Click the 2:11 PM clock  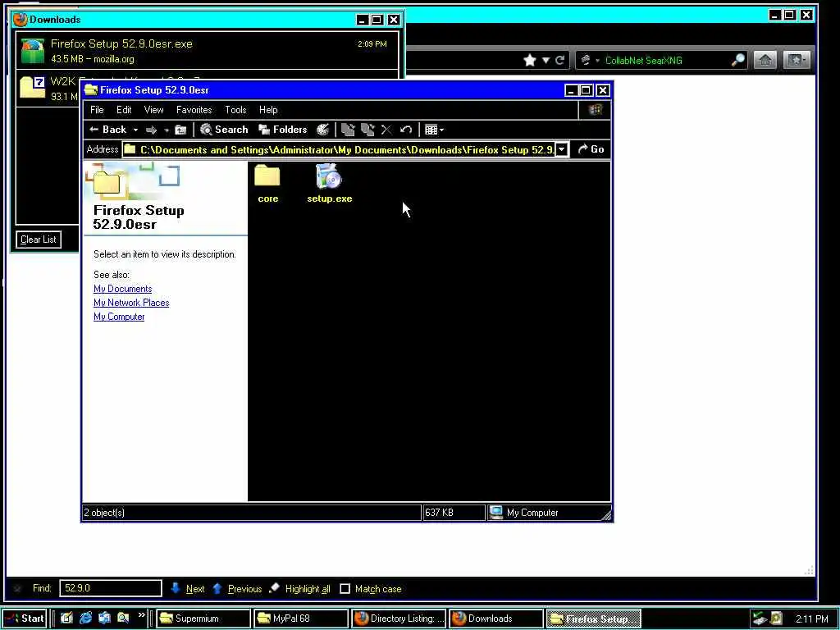click(x=812, y=619)
